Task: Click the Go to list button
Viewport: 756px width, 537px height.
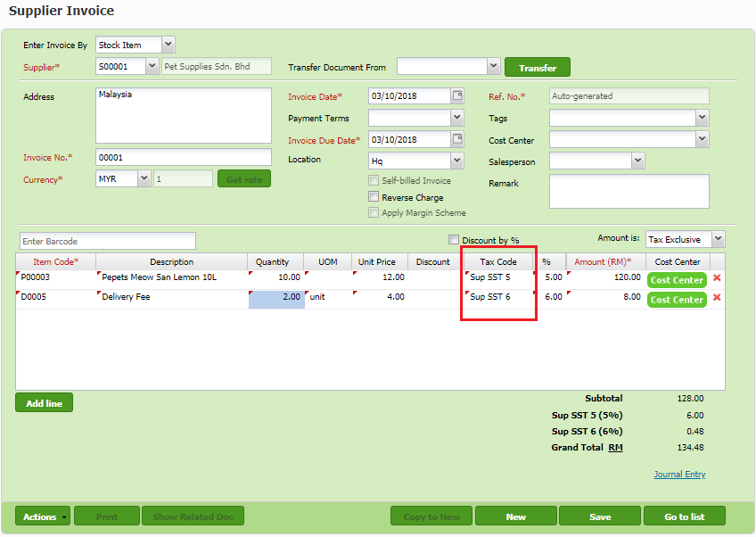Action: click(684, 516)
